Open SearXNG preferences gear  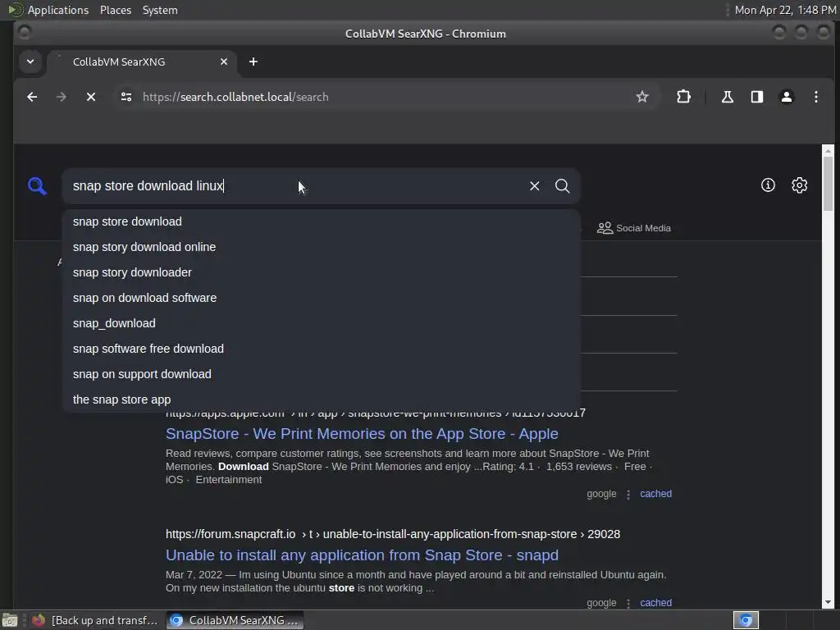click(x=799, y=185)
